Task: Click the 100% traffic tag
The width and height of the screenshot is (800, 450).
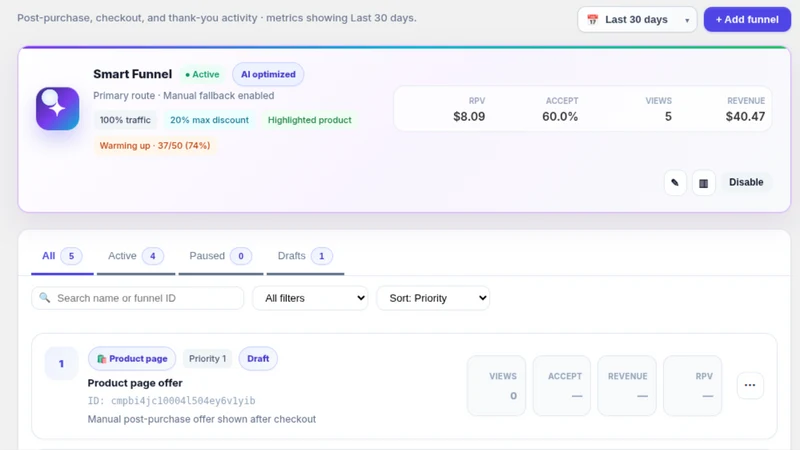Action: tap(125, 120)
